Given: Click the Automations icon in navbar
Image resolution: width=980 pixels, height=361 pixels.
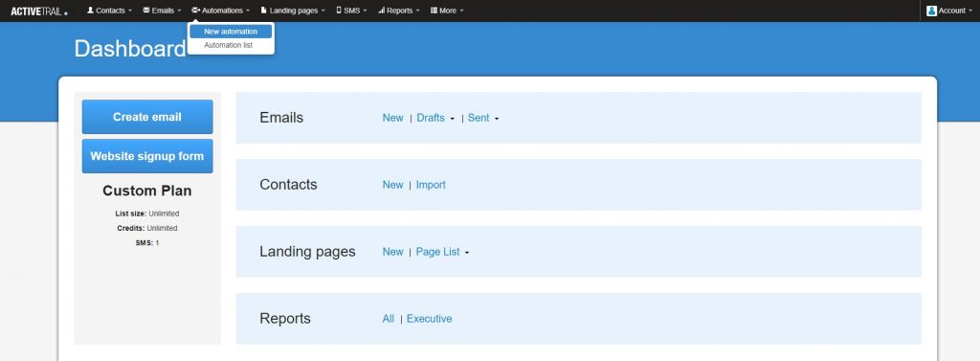Looking at the screenshot, I should (195, 10).
